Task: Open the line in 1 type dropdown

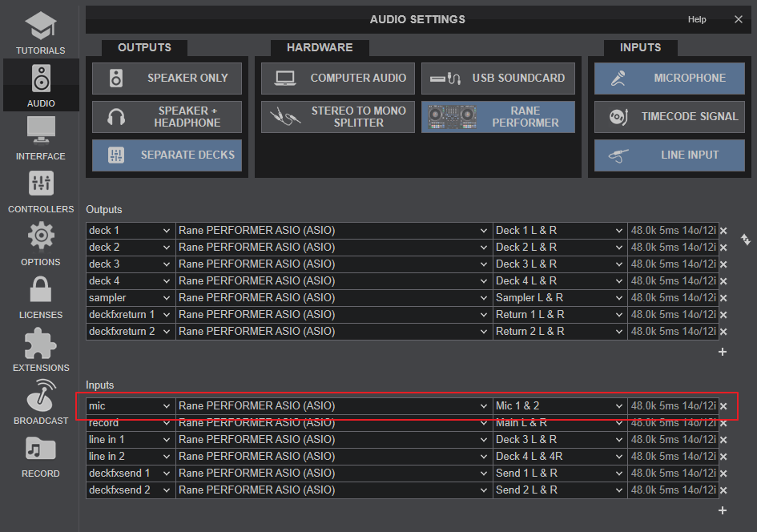Action: pos(131,441)
